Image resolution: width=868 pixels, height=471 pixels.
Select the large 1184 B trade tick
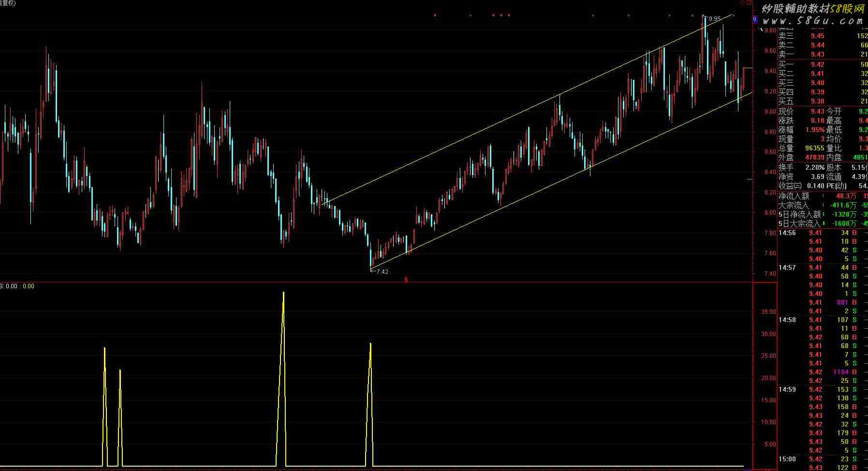click(x=823, y=372)
